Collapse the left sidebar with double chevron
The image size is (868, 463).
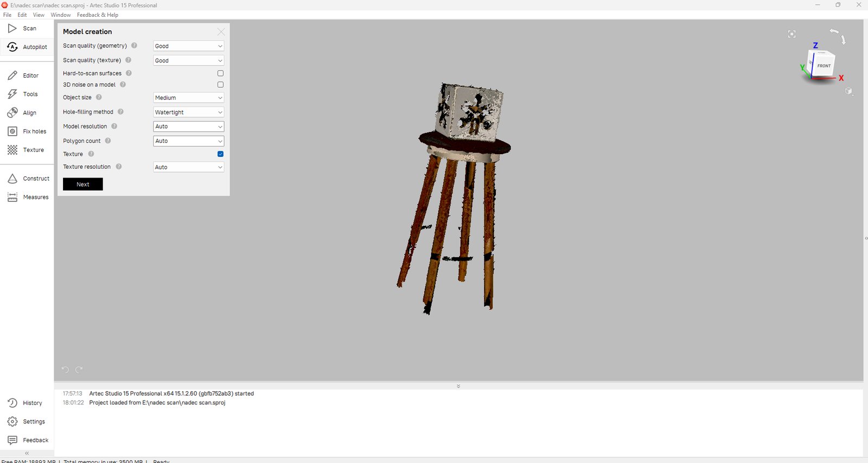point(27,453)
